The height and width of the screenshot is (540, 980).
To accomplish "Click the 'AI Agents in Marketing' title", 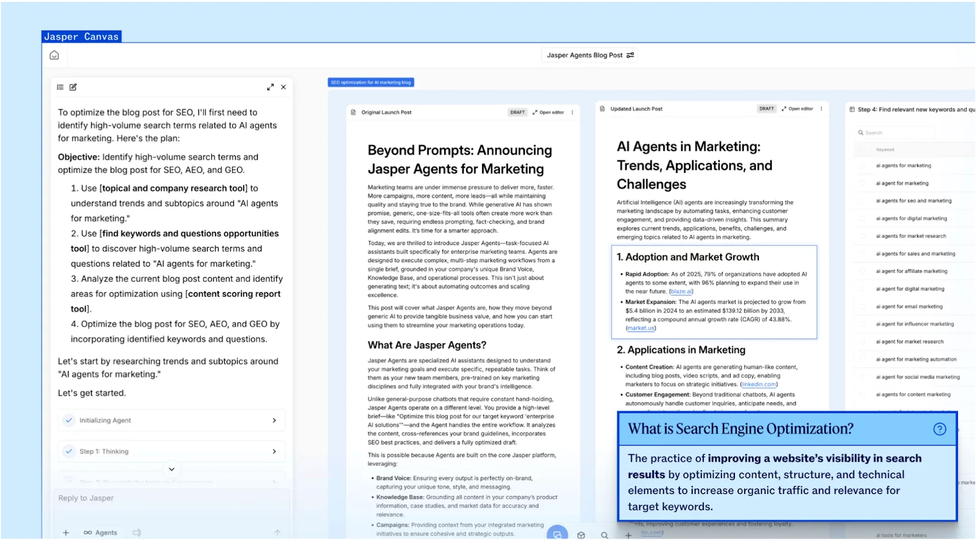I will pyautogui.click(x=695, y=165).
